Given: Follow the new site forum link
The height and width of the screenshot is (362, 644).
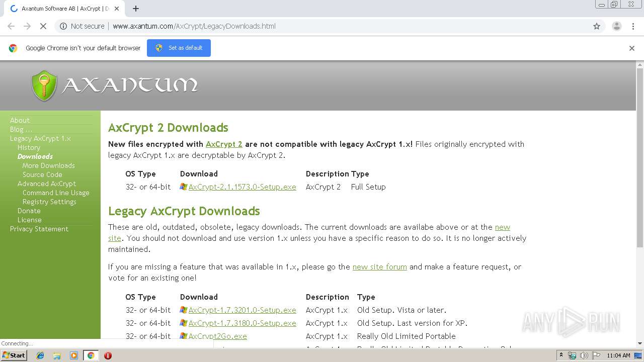Looking at the screenshot, I should [379, 266].
